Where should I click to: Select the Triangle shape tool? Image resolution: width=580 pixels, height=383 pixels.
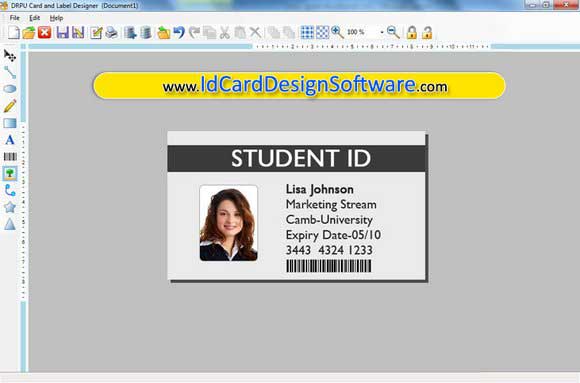(10, 224)
